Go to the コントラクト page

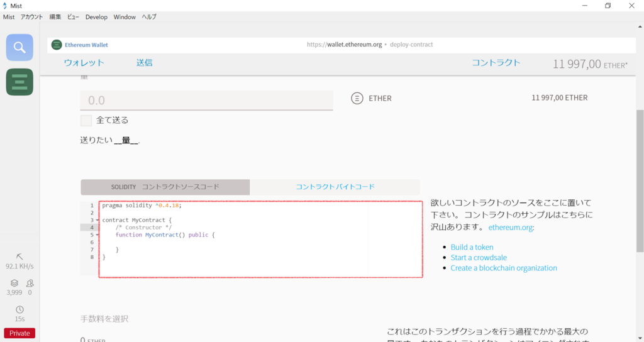(496, 63)
